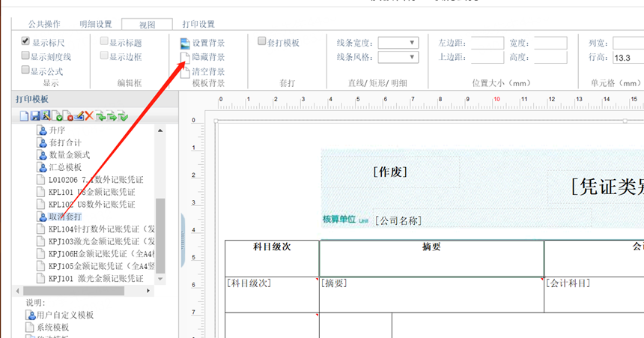Click the 设置背景 picture icon
This screenshot has width=644, height=338.
tap(185, 43)
